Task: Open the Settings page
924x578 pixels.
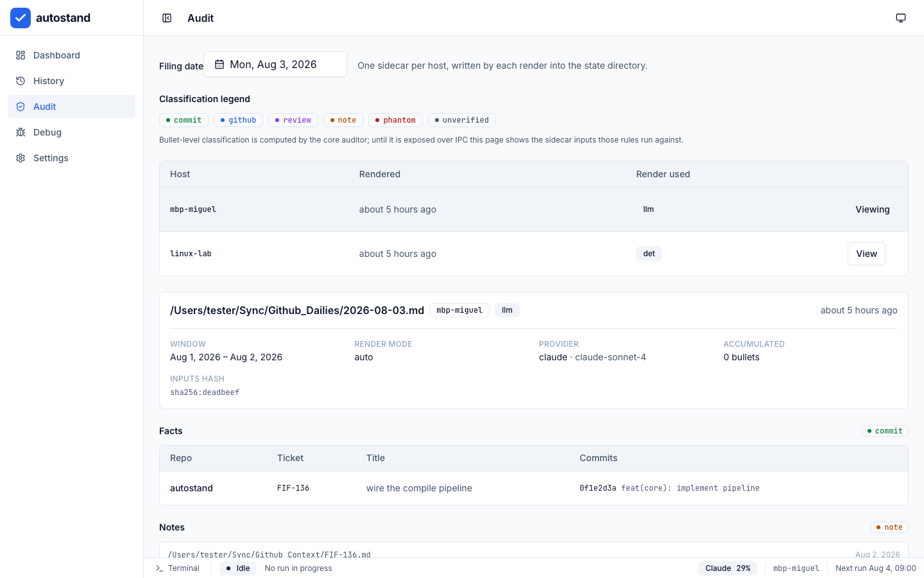Action: [71, 158]
